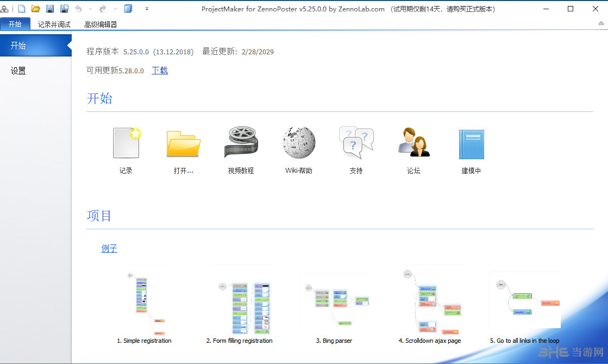Click the Save As toolbar icon
Image resolution: width=608 pixels, height=364 pixels.
[64, 9]
